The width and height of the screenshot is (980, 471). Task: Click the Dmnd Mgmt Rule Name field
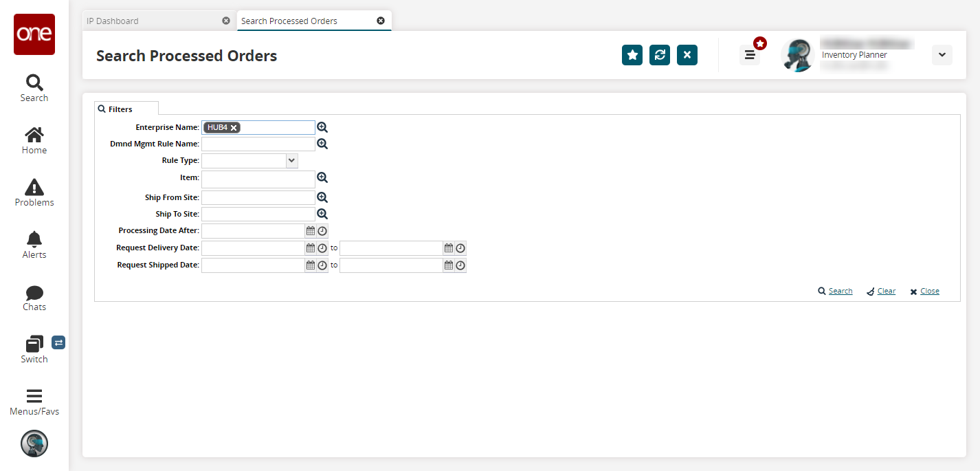[x=258, y=144]
